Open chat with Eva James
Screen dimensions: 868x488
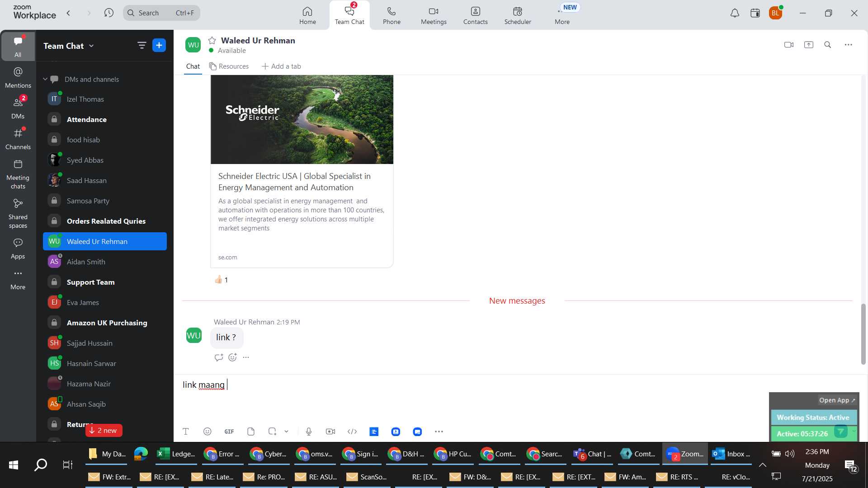pos(105,302)
